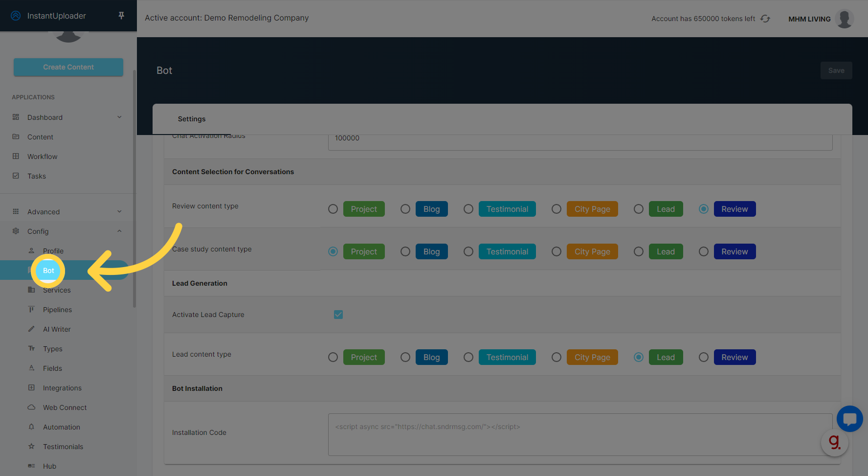The height and width of the screenshot is (476, 868).
Task: Click the AI Writer pencil icon
Action: point(31,329)
